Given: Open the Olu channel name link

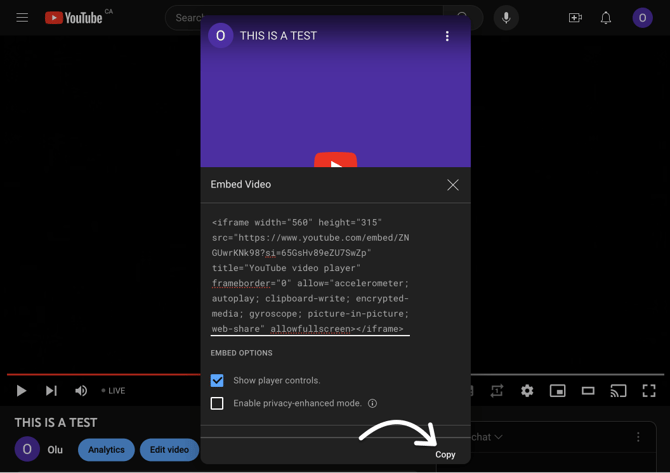Looking at the screenshot, I should tap(55, 449).
